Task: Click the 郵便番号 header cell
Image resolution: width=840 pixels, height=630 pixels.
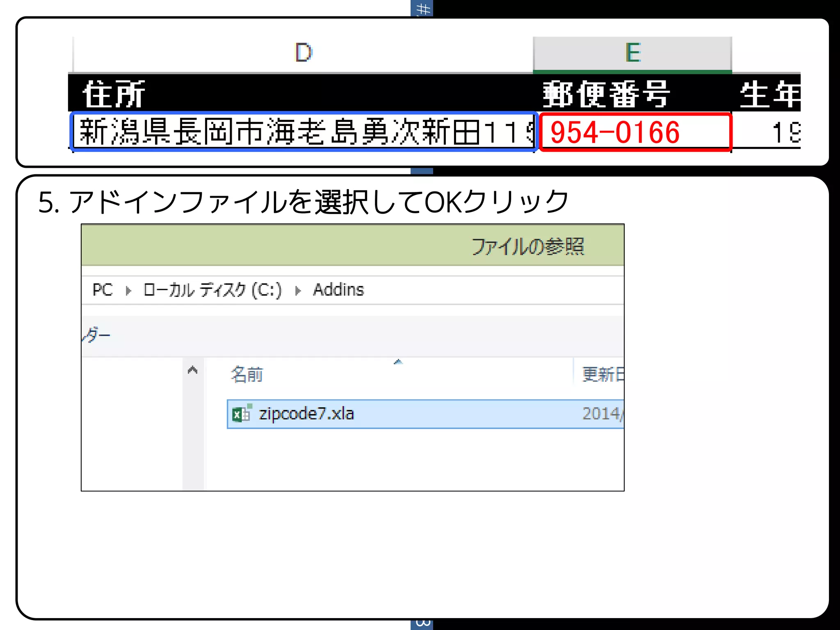Action: tap(632, 94)
